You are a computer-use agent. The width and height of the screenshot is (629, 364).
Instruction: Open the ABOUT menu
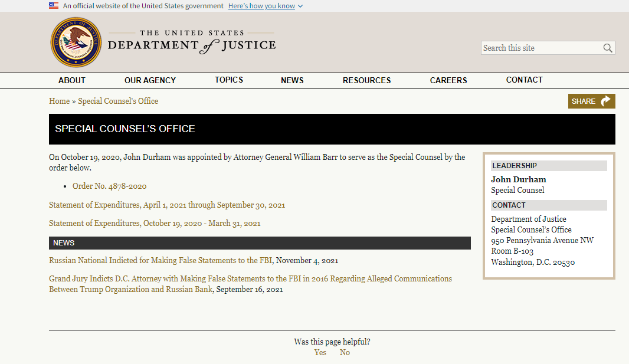click(x=72, y=80)
